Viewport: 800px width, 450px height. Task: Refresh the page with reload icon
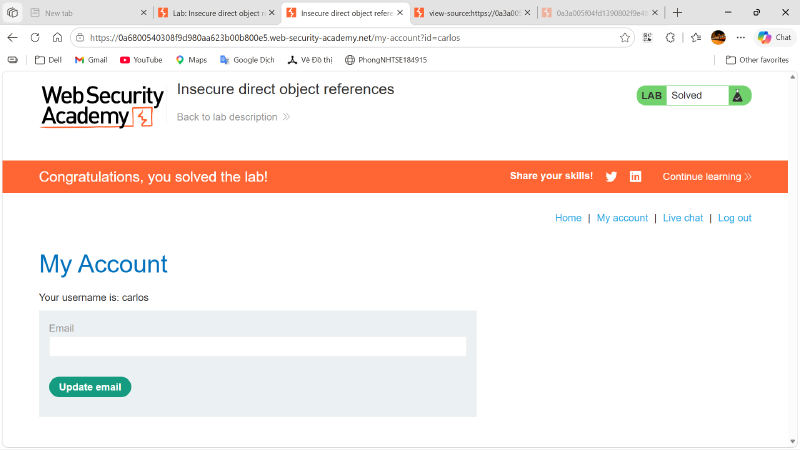point(35,37)
